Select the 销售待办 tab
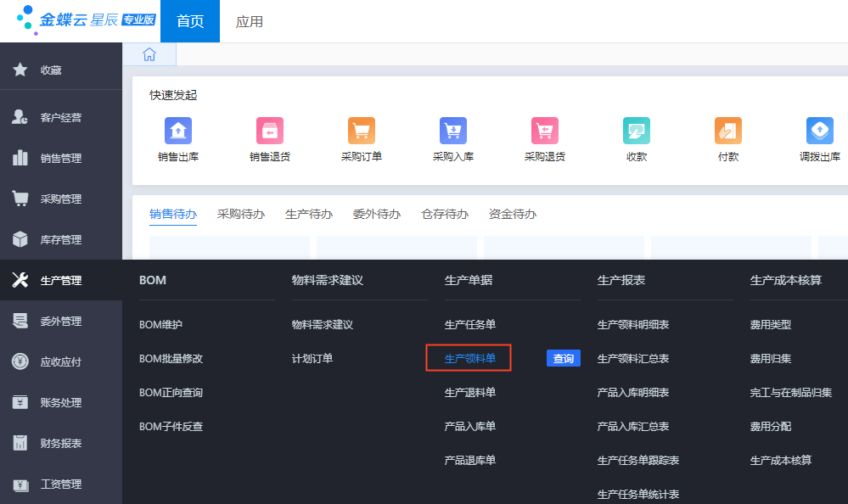The width and height of the screenshot is (848, 504). pyautogui.click(x=173, y=214)
